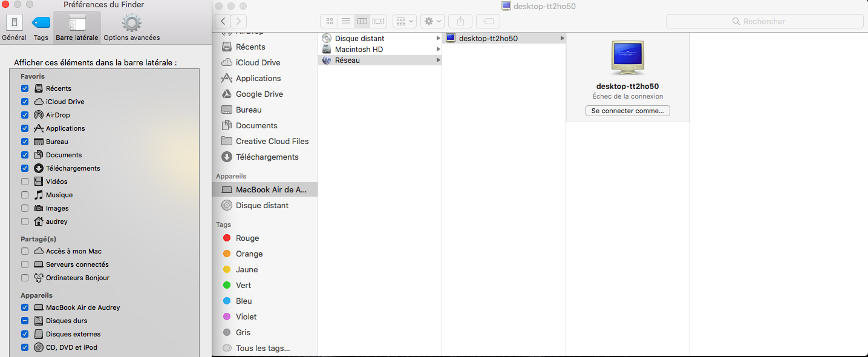Go back in Finder with the left chevron
The height and width of the screenshot is (357, 868).
click(x=223, y=21)
